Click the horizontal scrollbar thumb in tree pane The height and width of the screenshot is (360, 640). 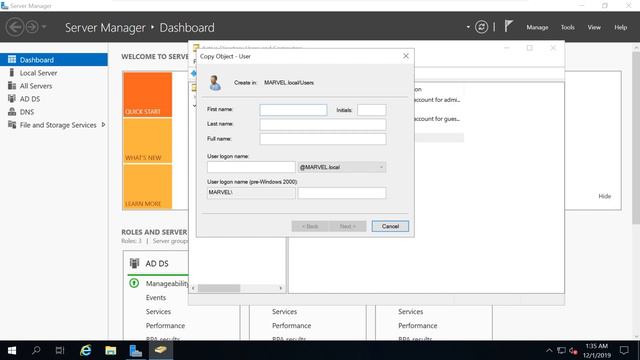click(219, 288)
